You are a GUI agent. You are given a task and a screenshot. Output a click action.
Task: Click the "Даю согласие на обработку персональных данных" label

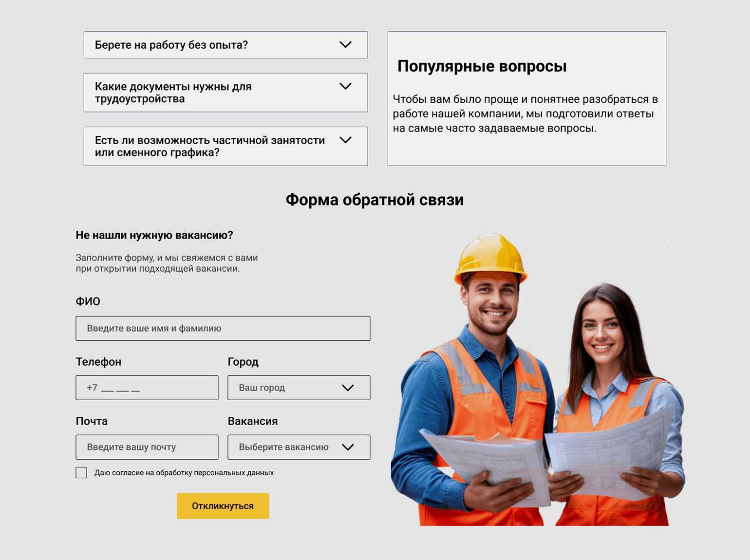pyautogui.click(x=184, y=473)
